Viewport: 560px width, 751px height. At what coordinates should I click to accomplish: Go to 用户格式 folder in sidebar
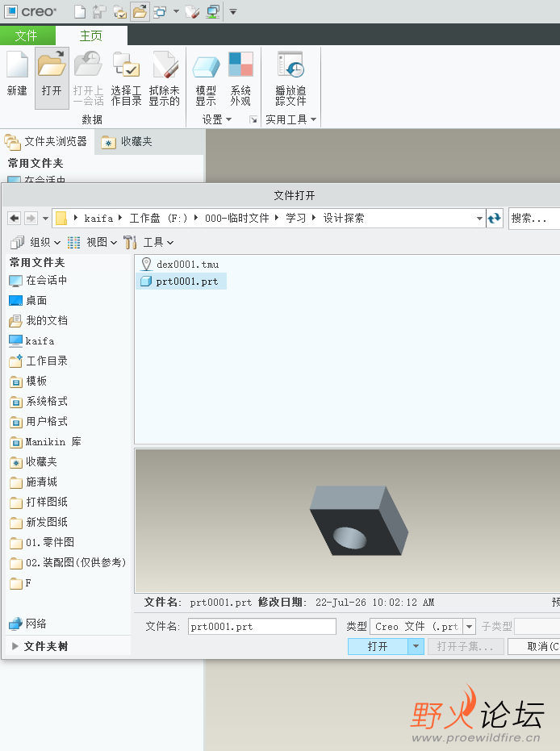[38, 421]
